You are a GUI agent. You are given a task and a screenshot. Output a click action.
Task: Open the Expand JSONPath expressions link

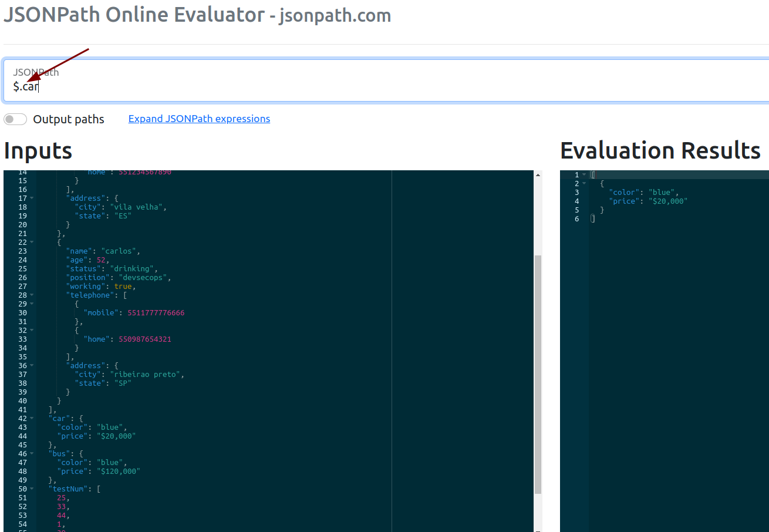tap(199, 119)
